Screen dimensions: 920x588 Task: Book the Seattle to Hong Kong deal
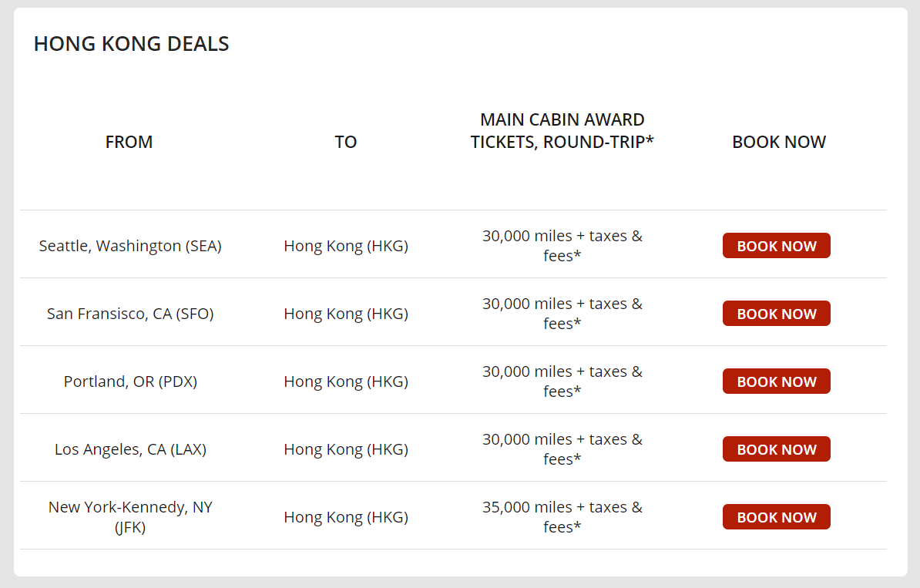click(776, 246)
